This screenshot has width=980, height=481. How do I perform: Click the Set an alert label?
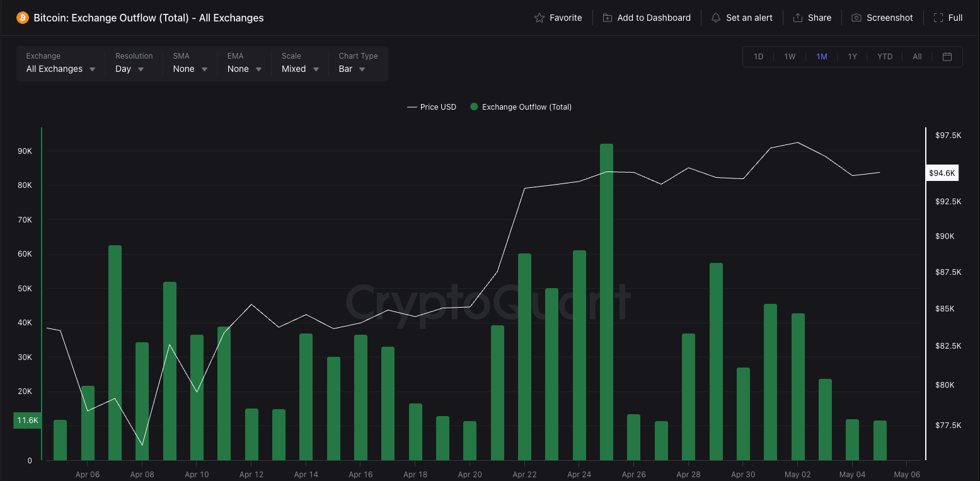click(x=749, y=18)
